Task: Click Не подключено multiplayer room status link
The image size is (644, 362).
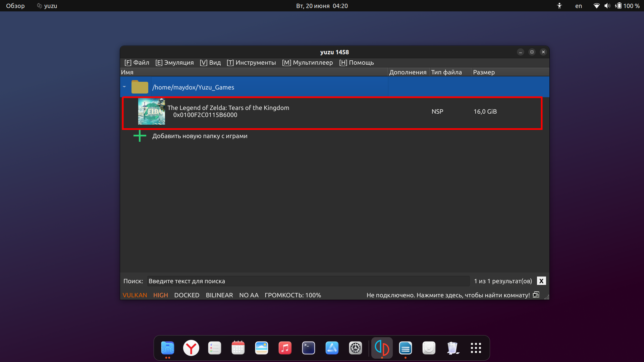Action: (x=448, y=295)
